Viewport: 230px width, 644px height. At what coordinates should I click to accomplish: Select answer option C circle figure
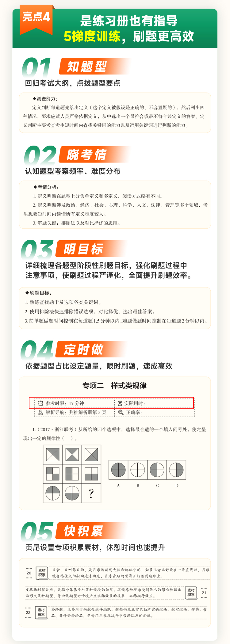coord(157,470)
